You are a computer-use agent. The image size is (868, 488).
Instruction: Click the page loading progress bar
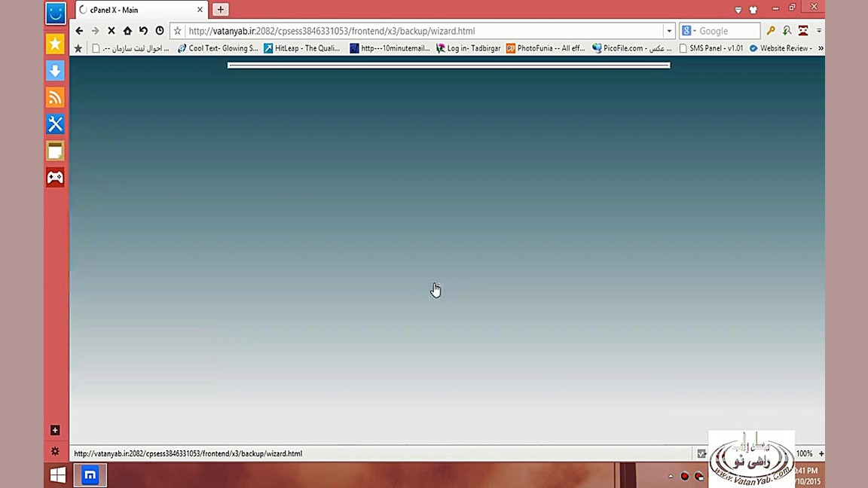coord(448,66)
